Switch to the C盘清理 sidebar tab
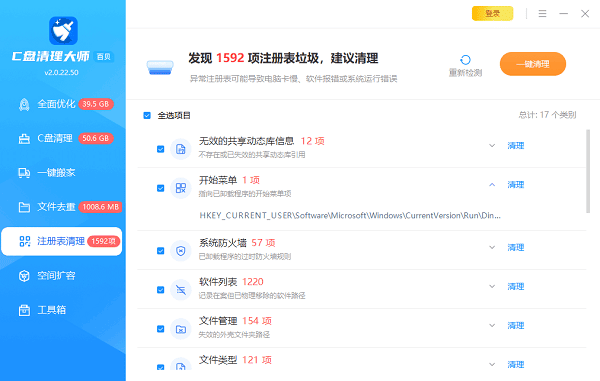The height and width of the screenshot is (381, 600). point(62,138)
